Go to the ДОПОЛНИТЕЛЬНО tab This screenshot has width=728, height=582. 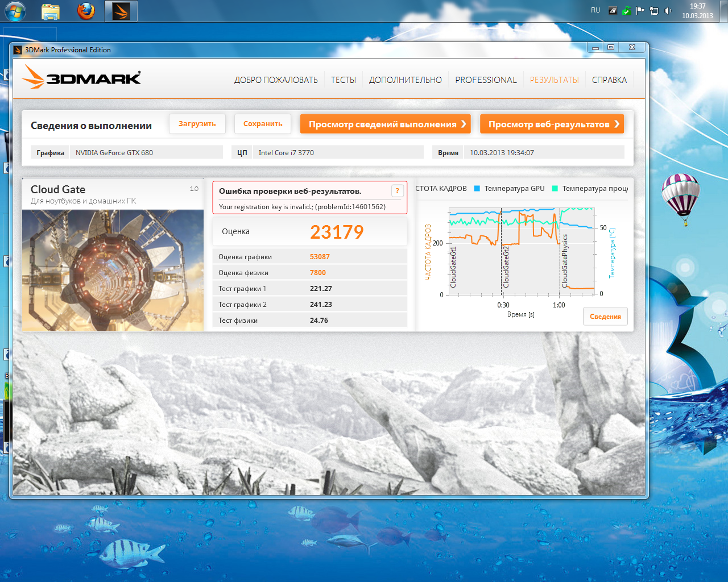pyautogui.click(x=405, y=80)
